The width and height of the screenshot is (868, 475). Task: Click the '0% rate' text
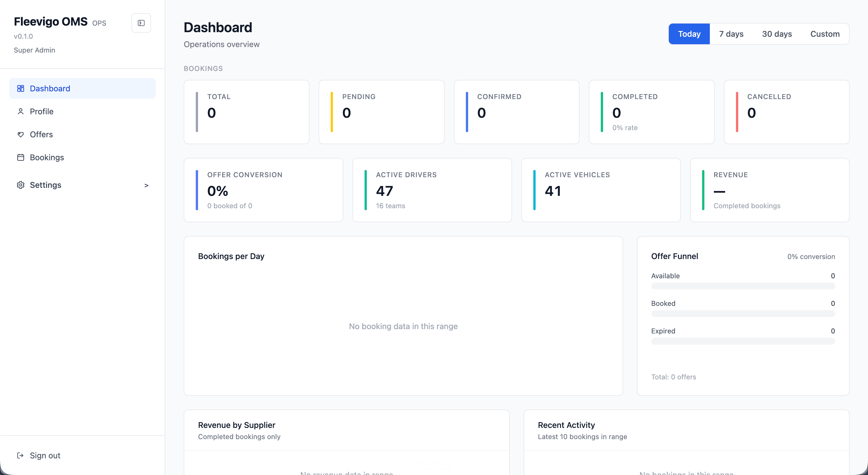tap(625, 128)
